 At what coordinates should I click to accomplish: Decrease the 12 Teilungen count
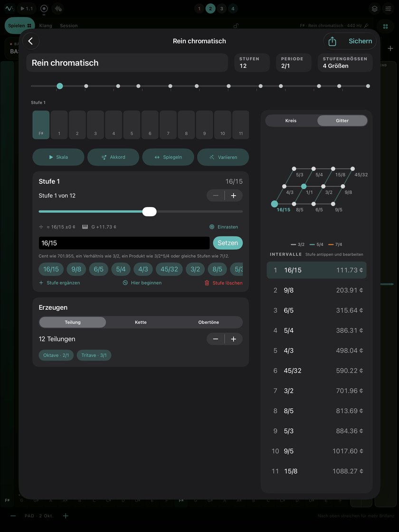click(x=216, y=339)
